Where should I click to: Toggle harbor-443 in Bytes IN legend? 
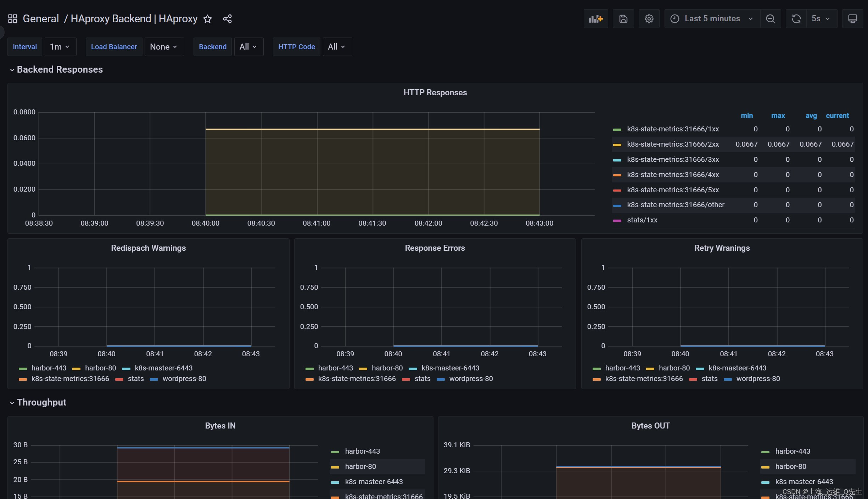click(362, 451)
